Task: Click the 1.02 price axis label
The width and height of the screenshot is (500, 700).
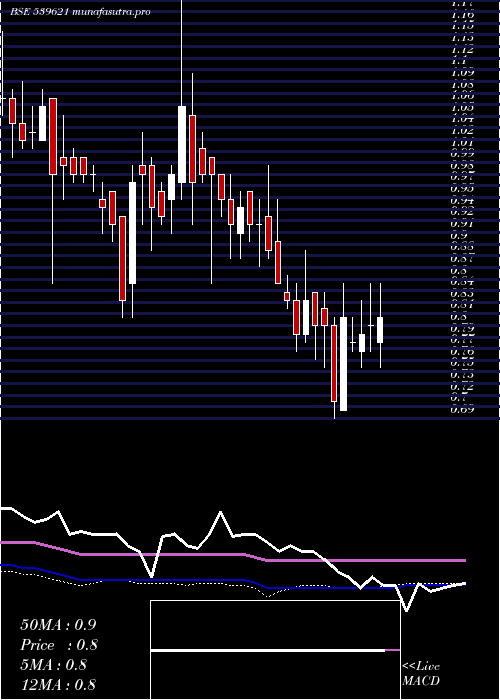Action: [x=463, y=131]
